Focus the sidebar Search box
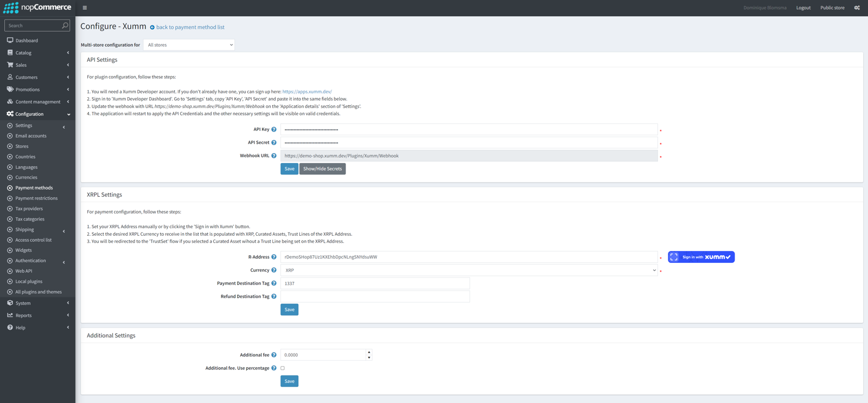The width and height of the screenshot is (868, 403). [33, 26]
